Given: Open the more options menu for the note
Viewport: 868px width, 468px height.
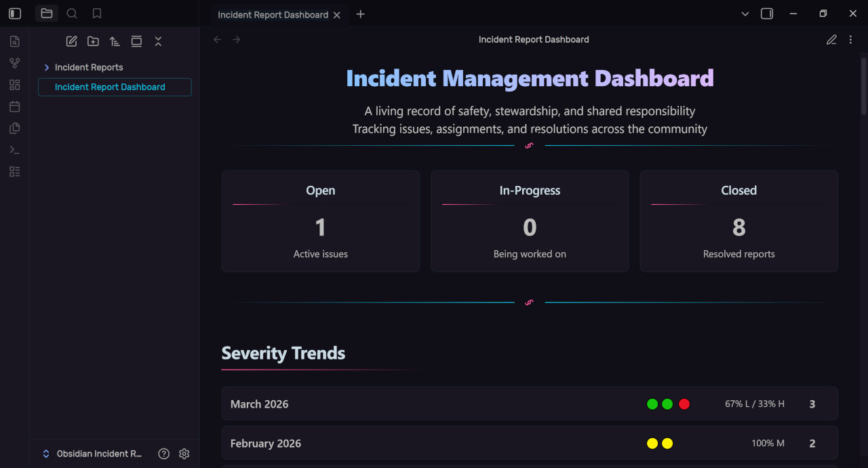Looking at the screenshot, I should click(x=851, y=40).
